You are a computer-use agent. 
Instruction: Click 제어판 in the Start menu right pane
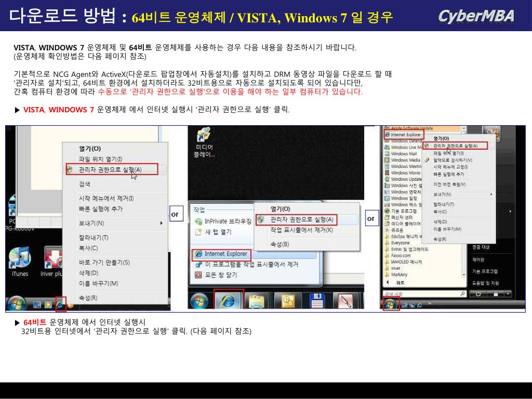(478, 260)
